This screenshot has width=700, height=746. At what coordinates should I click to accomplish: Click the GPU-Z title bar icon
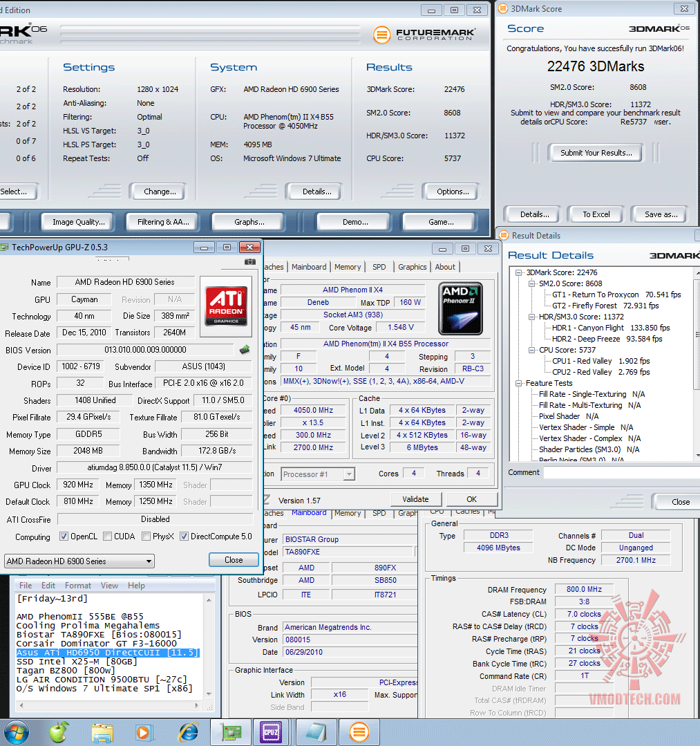click(4, 248)
